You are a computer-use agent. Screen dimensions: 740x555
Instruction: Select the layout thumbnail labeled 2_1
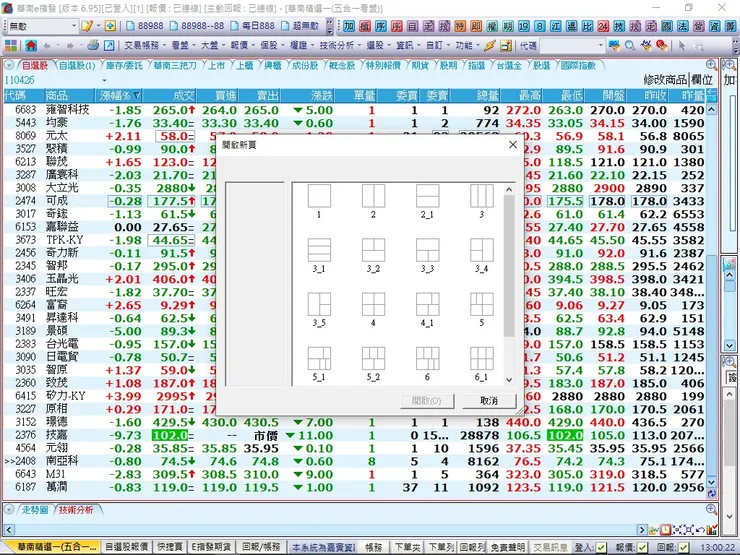click(x=428, y=202)
